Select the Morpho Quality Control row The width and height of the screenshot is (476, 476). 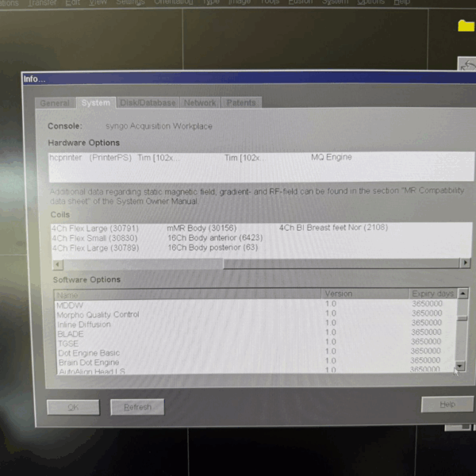click(x=255, y=314)
